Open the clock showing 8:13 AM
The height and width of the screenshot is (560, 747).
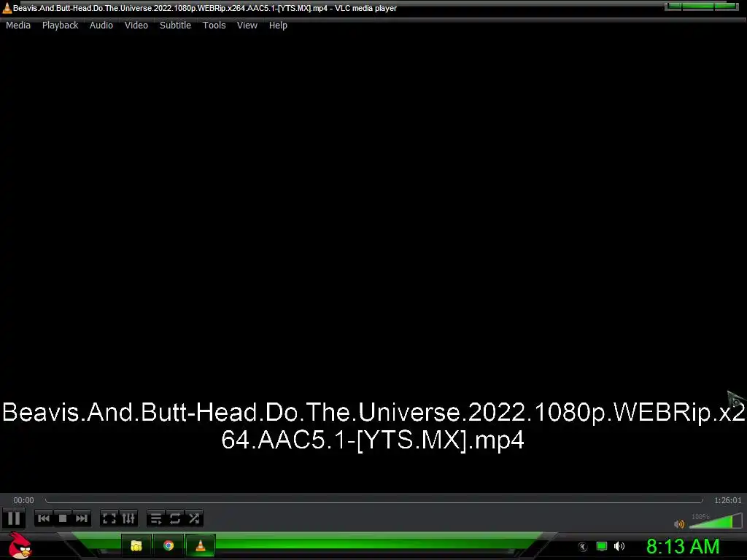tap(683, 546)
